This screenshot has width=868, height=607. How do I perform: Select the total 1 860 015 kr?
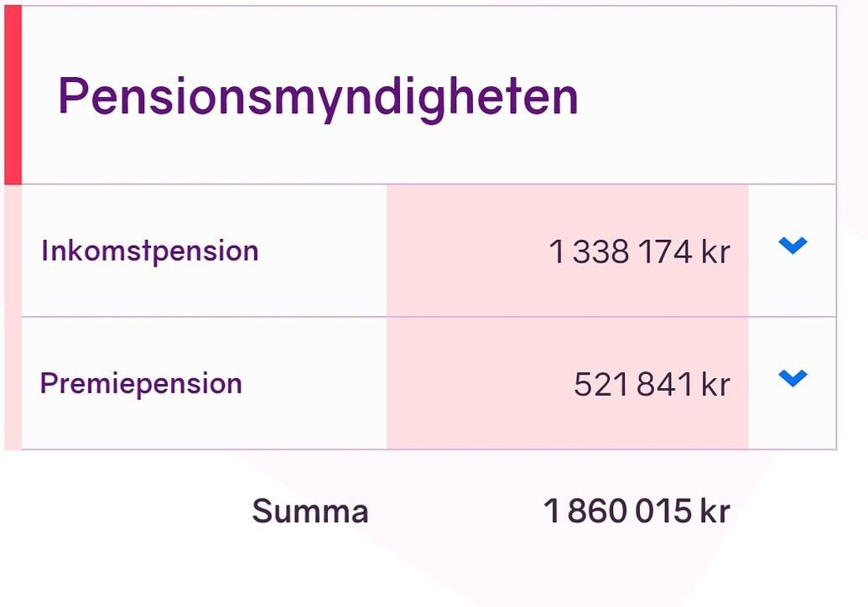pos(637,509)
